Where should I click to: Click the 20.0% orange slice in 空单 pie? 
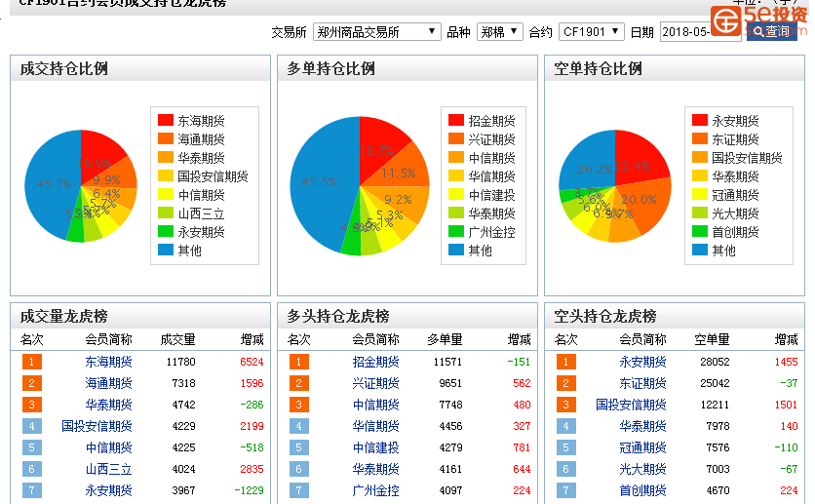pos(644,206)
